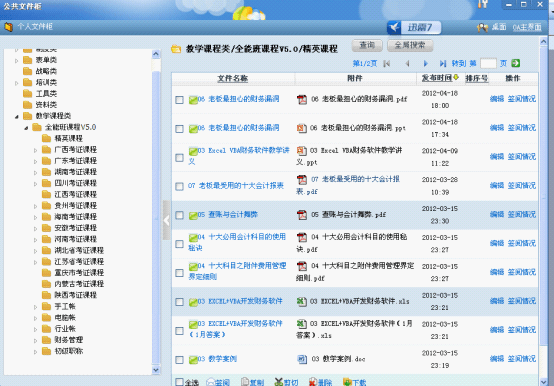The image size is (554, 386).
Task: Tick the 全选 select-all checkbox
Action: [179, 382]
